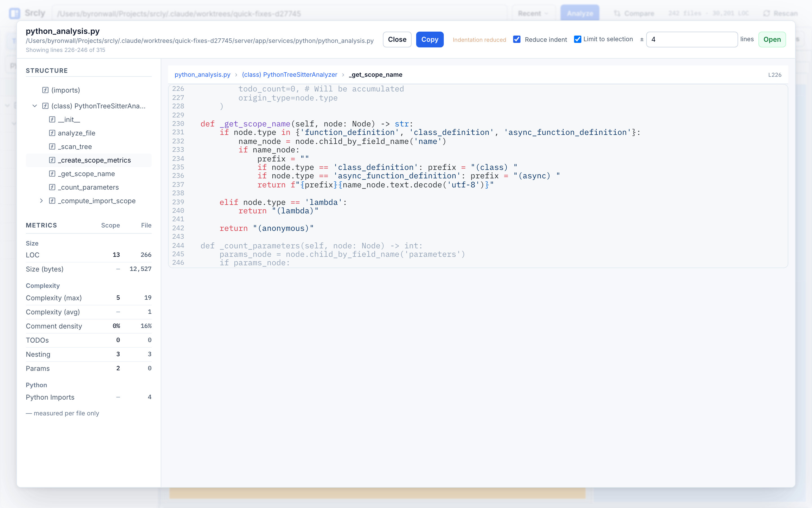This screenshot has width=812, height=508.
Task: Click the context lines number input field
Action: point(692,39)
